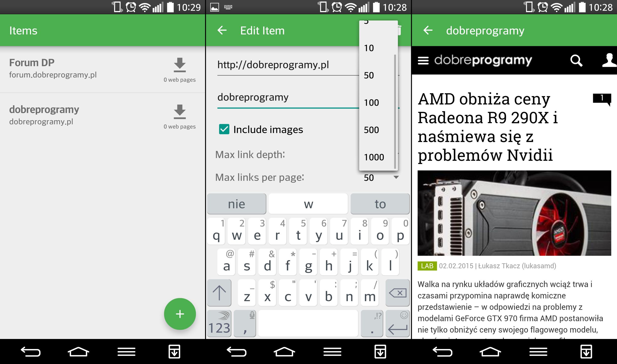Go back from the Edit Item screen
This screenshot has width=617, height=364.
pyautogui.click(x=222, y=30)
